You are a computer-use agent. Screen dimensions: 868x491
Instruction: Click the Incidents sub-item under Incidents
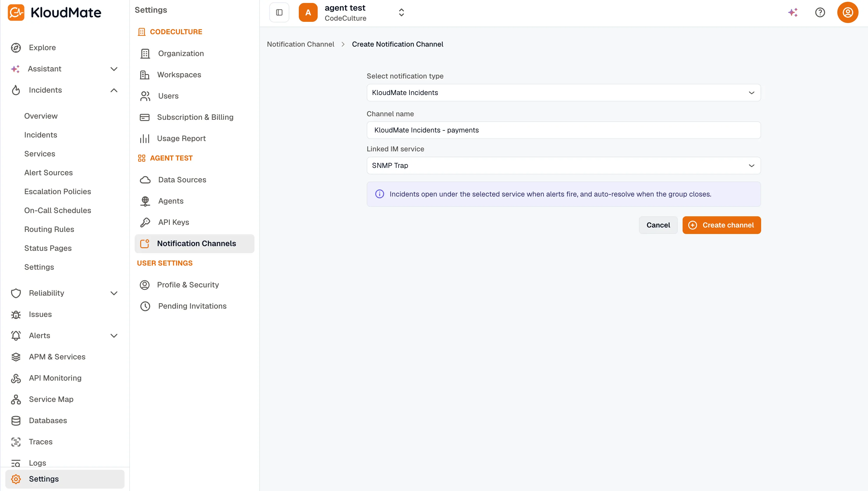click(41, 135)
